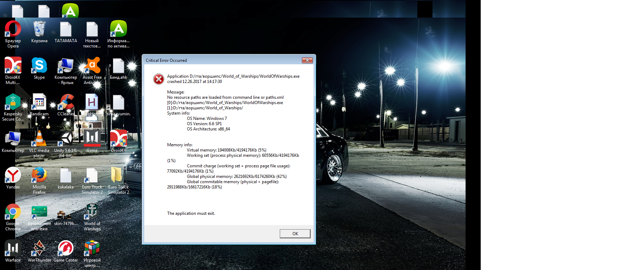Launch Mozilla Firefox shortcut
The width and height of the screenshot is (644, 270).
point(39,175)
